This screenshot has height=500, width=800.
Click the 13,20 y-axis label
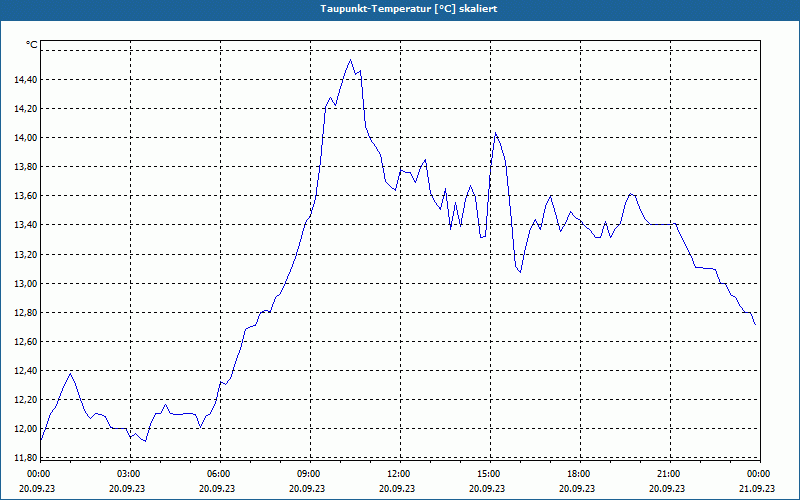click(25, 255)
